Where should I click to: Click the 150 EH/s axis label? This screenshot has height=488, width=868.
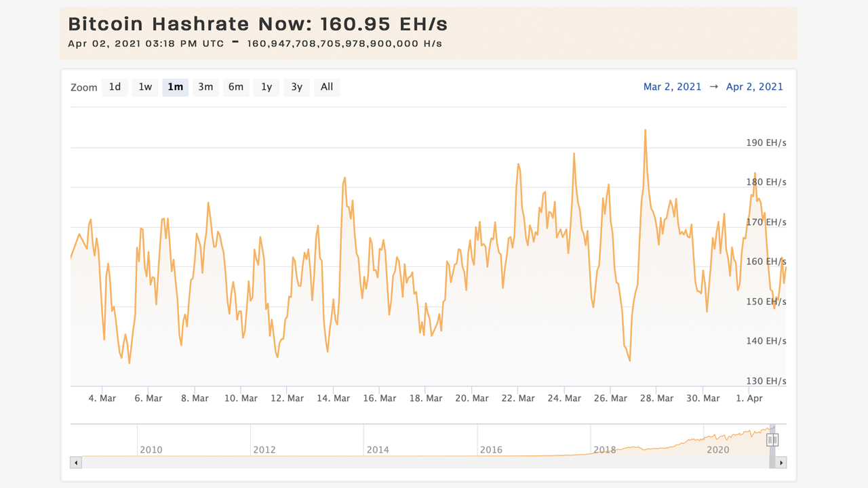[766, 302]
